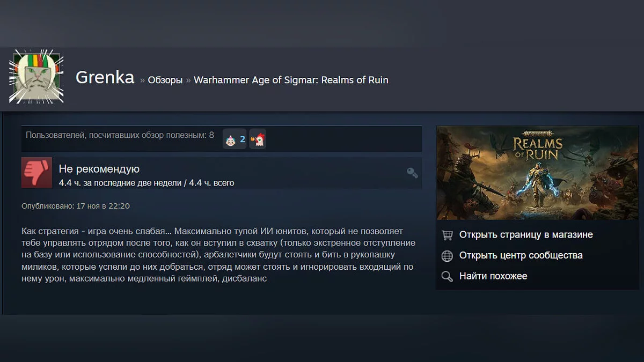This screenshot has height=362, width=644.
Task: Go to Обзоры breadcrumb link
Action: [x=165, y=80]
